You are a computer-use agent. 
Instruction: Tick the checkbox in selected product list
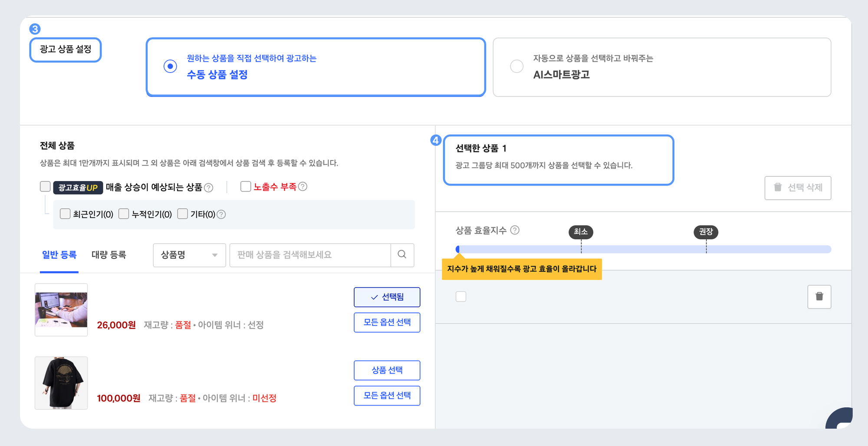(461, 296)
